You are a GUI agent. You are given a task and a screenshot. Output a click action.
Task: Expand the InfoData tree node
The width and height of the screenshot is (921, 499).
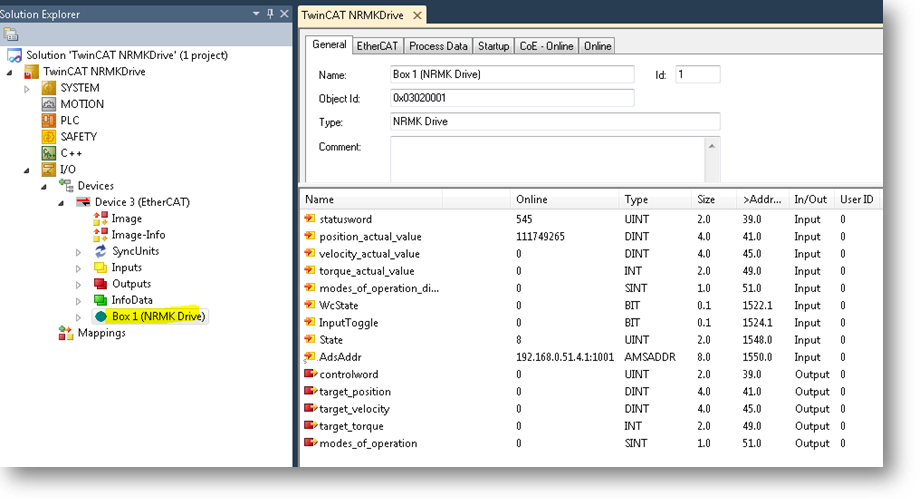(x=78, y=301)
